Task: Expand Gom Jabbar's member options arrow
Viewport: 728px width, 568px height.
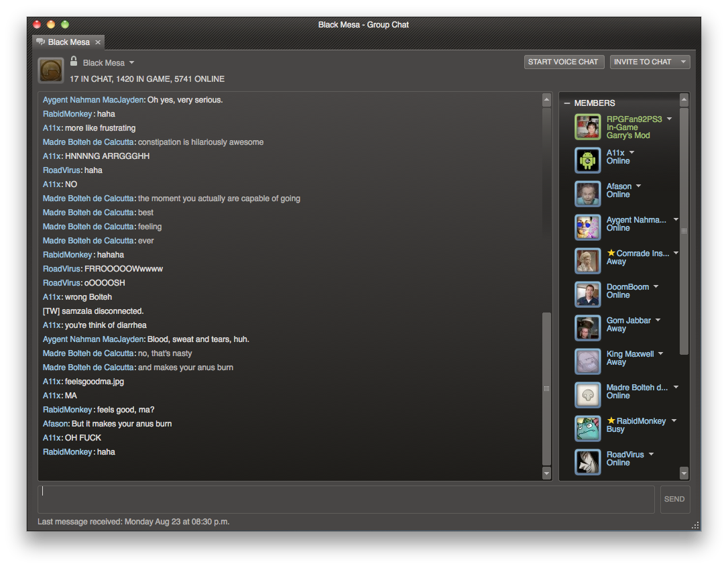Action: (x=658, y=320)
